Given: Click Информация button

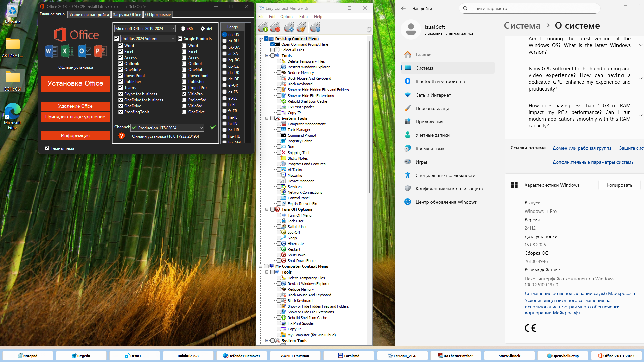Looking at the screenshot, I should point(75,135).
